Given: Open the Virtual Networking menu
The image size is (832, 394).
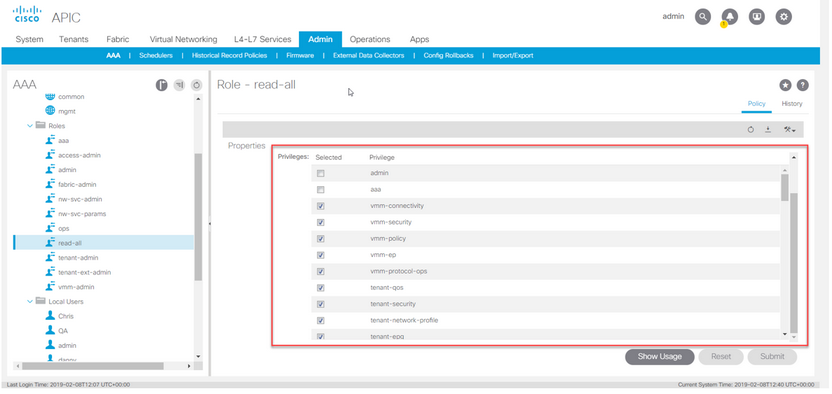Looking at the screenshot, I should pos(183,39).
